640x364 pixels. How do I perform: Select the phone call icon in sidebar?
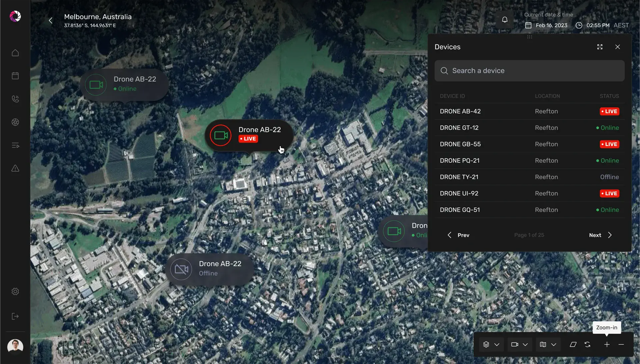[15, 99]
